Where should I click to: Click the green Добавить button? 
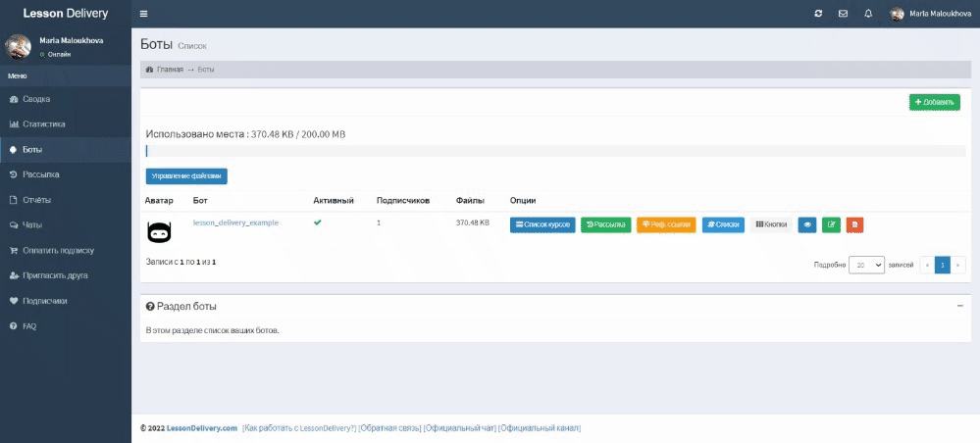pyautogui.click(x=934, y=103)
